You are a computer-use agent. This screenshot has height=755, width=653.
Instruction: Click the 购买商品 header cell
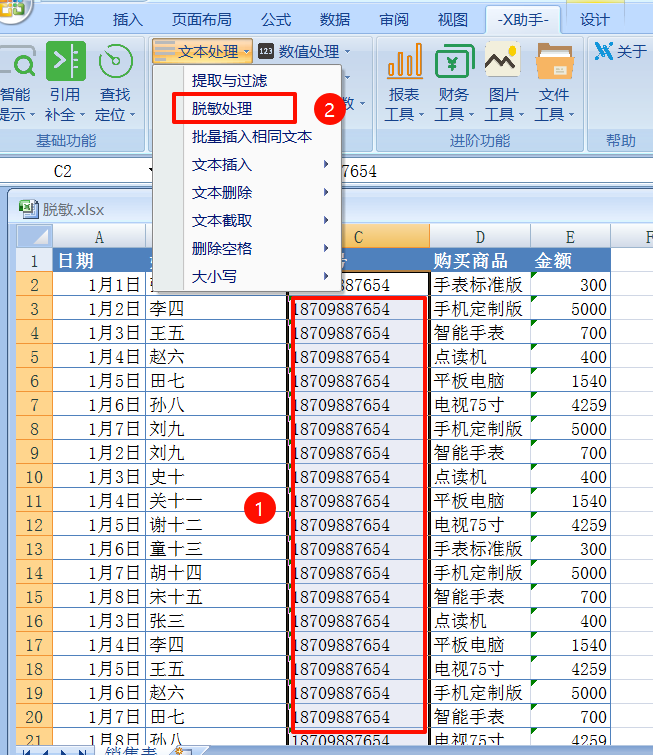coord(480,260)
